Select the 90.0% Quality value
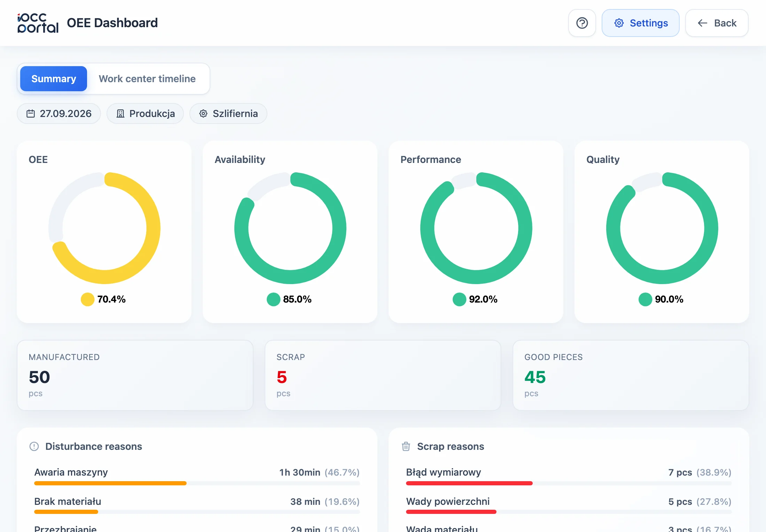766x532 pixels. click(x=669, y=299)
